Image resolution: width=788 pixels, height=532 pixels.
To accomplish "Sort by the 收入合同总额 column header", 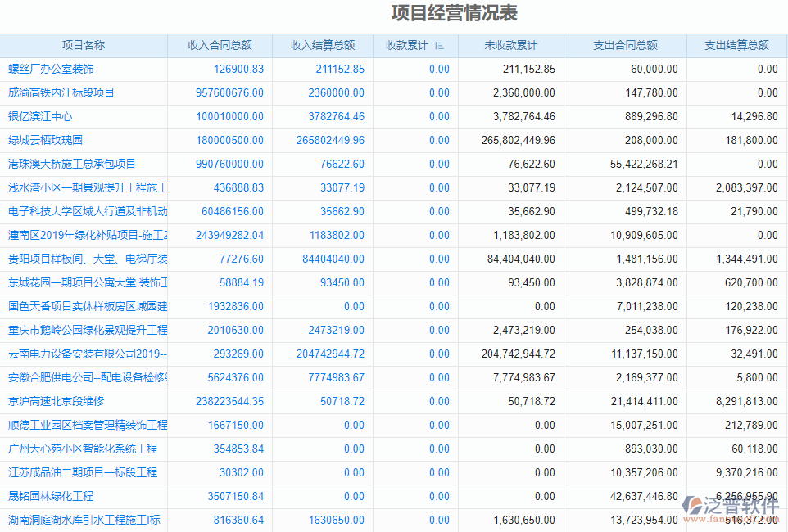I will 220,45.
